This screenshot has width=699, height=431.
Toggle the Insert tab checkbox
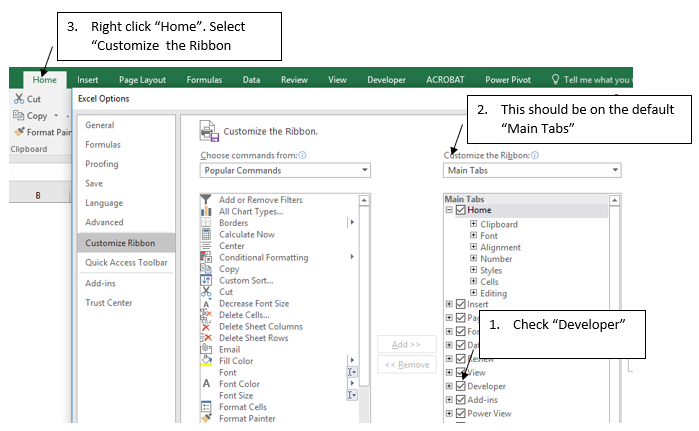(x=461, y=304)
